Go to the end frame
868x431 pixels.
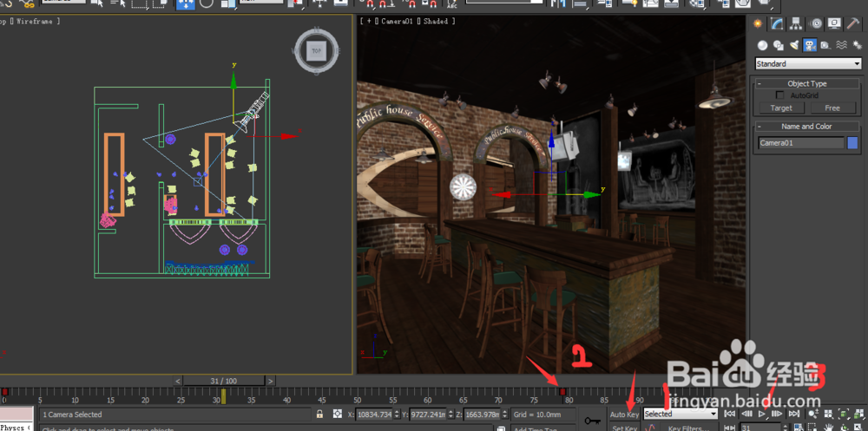point(793,414)
